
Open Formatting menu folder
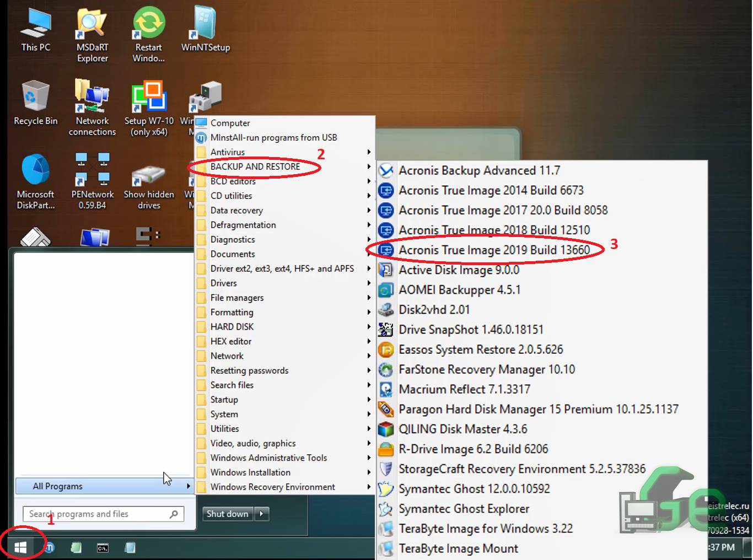coord(284,312)
